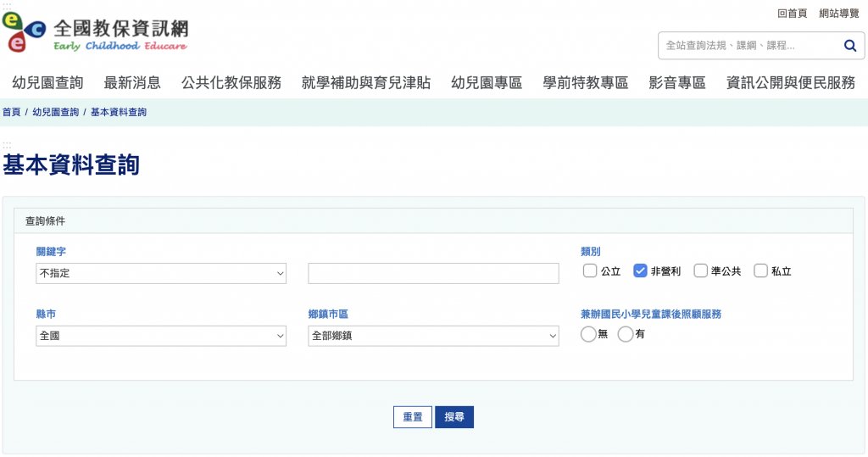Open the 網站導覽 sitemap link

click(838, 14)
